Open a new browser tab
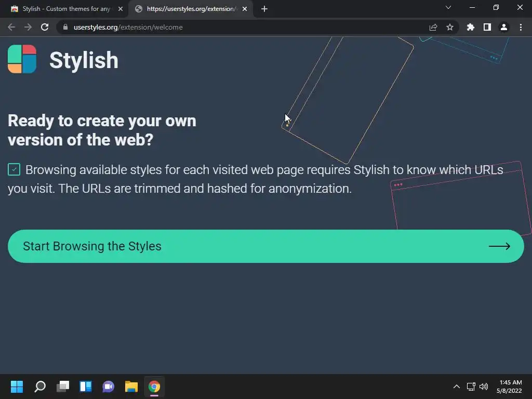Screen dimensions: 532x399 264,9
